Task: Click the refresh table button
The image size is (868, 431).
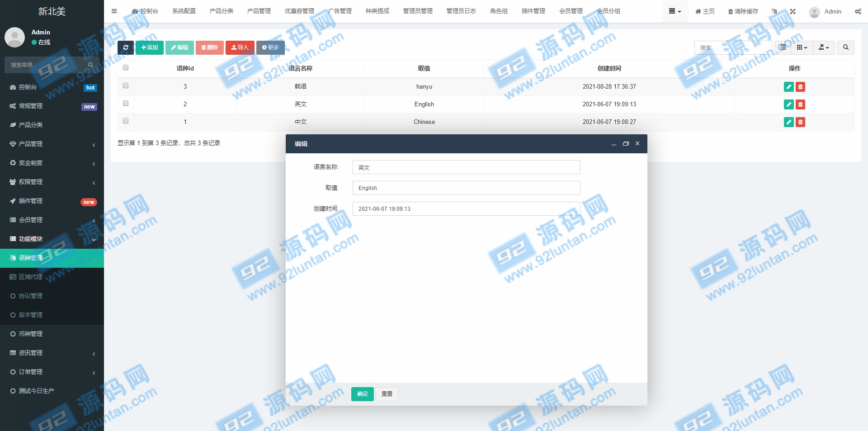Action: coord(126,47)
